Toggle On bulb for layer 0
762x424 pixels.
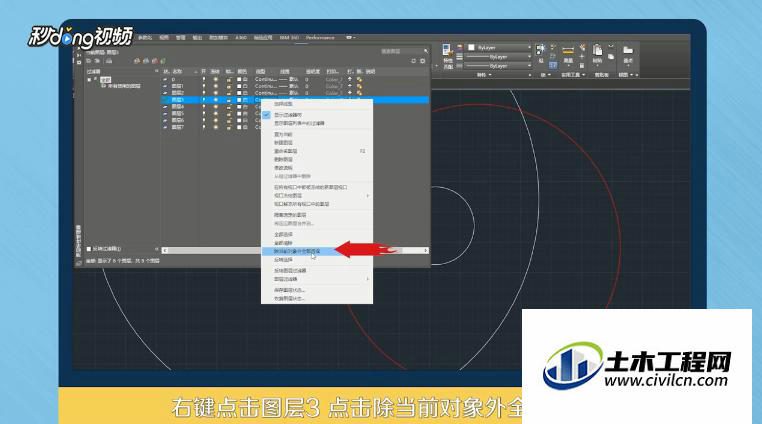(204, 79)
